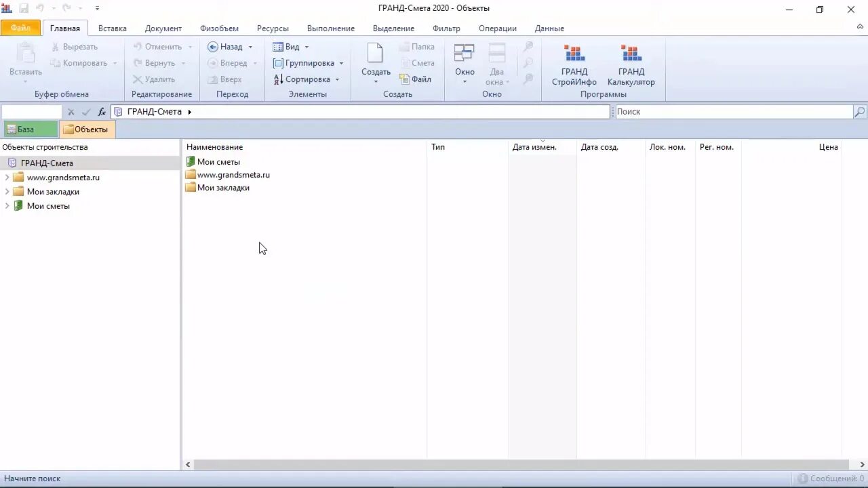This screenshot has width=868, height=488.
Task: Click the Создать new document icon
Action: 375,53
